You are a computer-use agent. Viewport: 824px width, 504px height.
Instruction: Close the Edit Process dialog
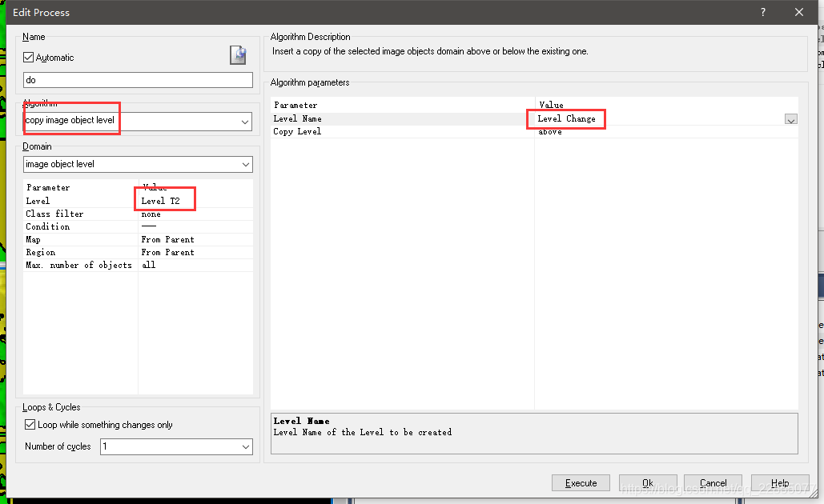pos(799,12)
